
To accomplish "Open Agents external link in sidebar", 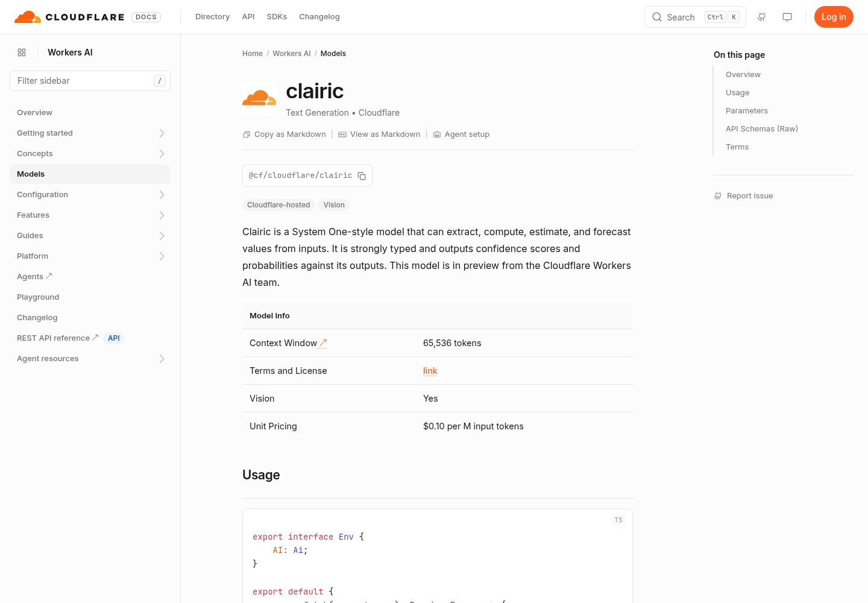I will coord(34,277).
